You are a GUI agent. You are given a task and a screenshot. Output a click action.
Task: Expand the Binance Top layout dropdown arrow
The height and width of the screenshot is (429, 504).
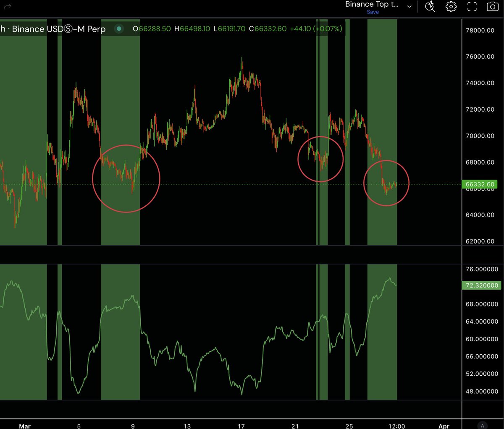[409, 7]
